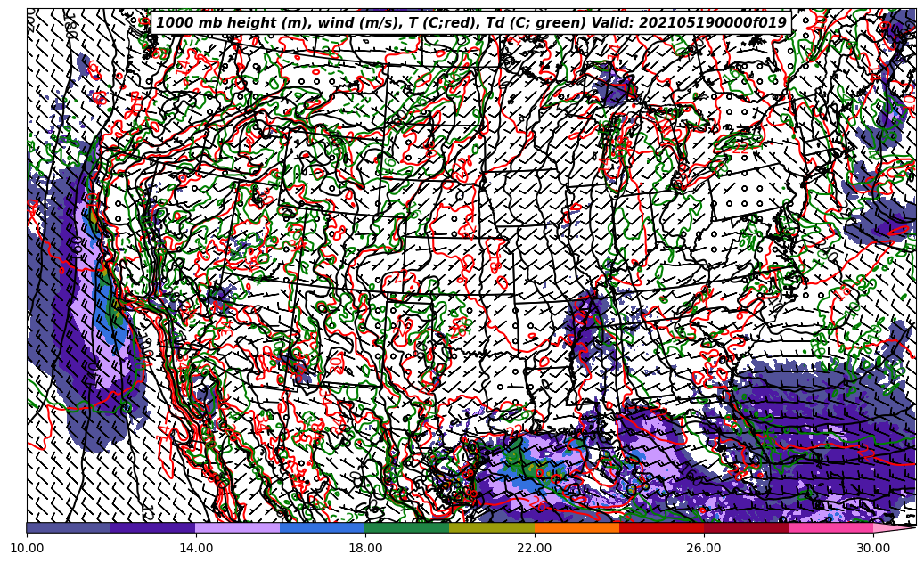Viewport: 924px width, 563px height.
Task: Choose the orange 22–24 colorbar segment
Action: coord(576,527)
